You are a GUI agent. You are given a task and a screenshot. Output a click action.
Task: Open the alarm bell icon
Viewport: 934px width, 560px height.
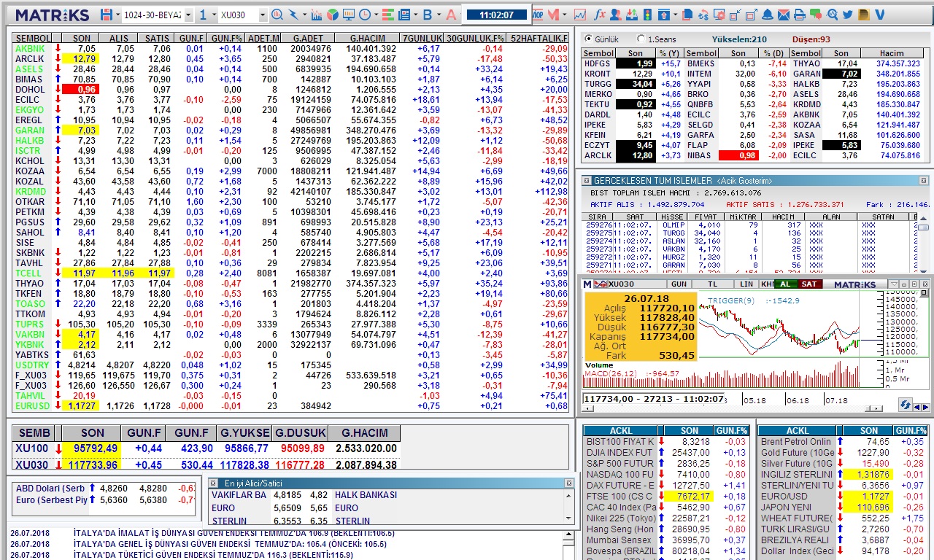pos(768,15)
